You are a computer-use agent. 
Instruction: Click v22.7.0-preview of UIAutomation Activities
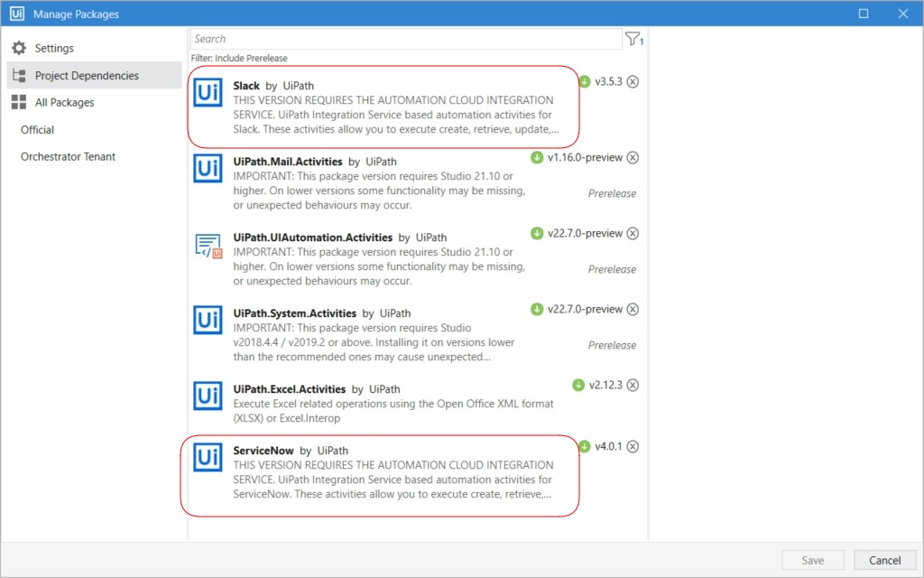(x=585, y=233)
